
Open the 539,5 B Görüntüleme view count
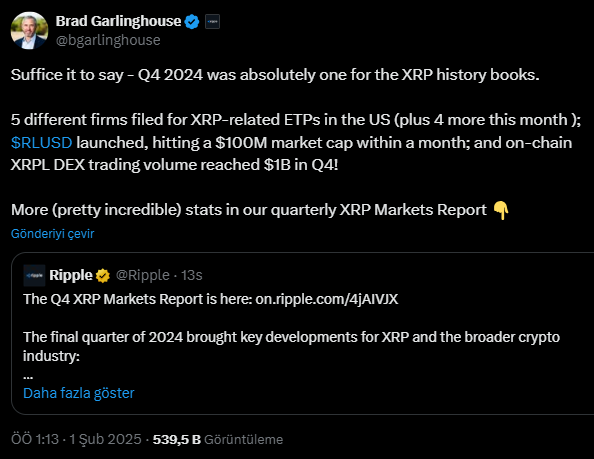[x=218, y=439]
